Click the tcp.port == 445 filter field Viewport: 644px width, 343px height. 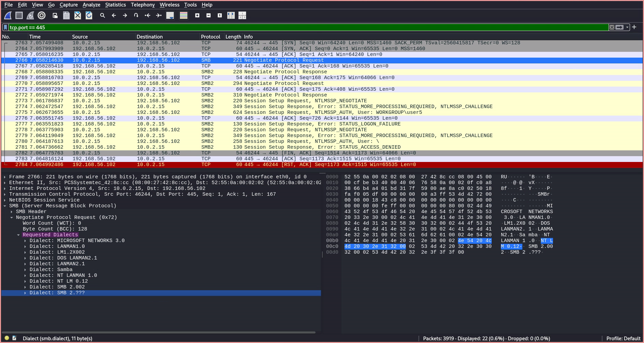click(308, 27)
